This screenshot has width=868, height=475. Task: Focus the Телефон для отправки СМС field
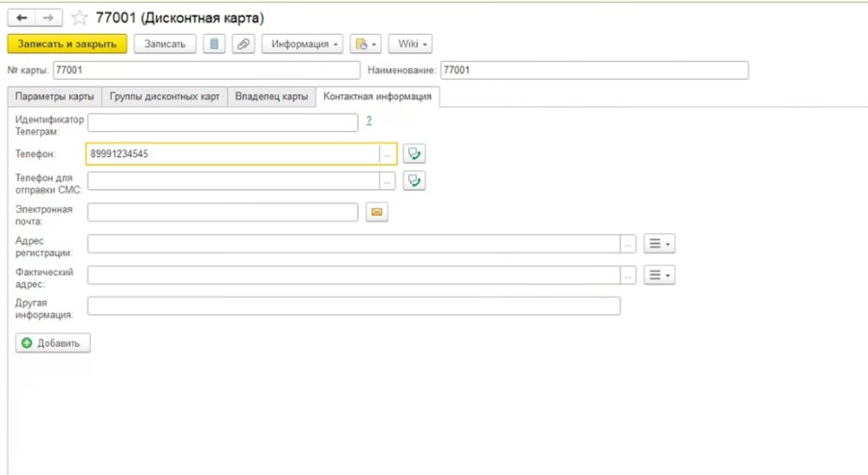tap(233, 181)
